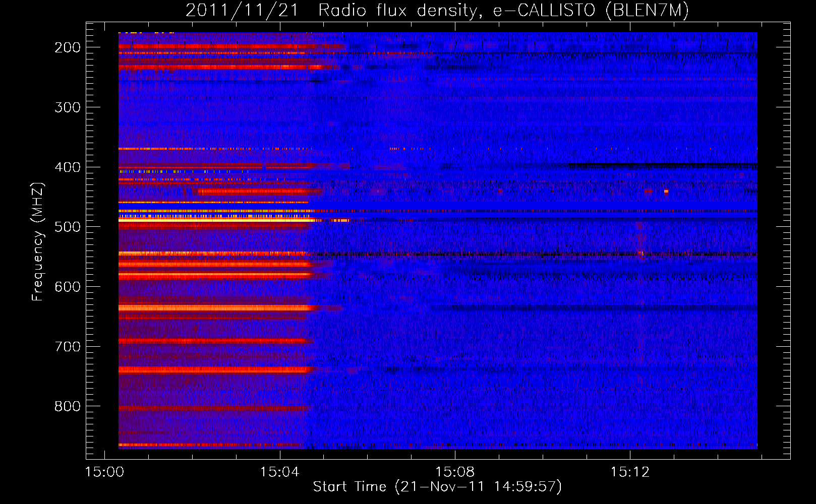This screenshot has height=504, width=816.
Task: Click the 300 frequency axis label
Action: 68,107
